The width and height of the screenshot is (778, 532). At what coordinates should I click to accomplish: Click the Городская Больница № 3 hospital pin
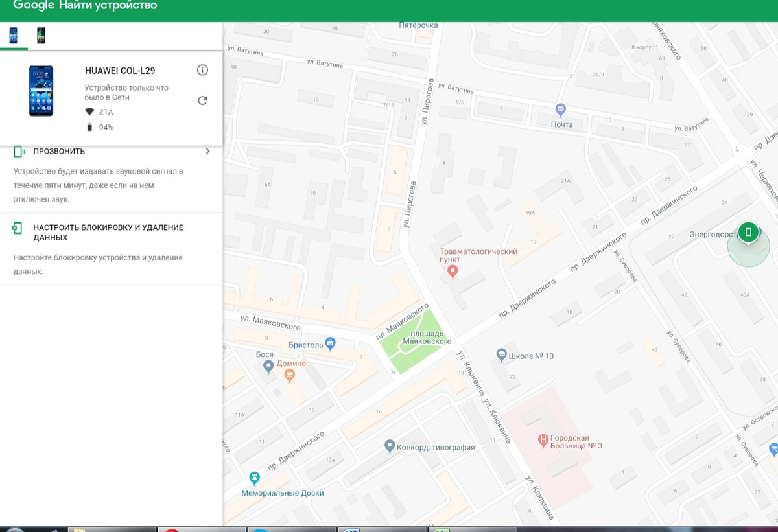click(543, 441)
